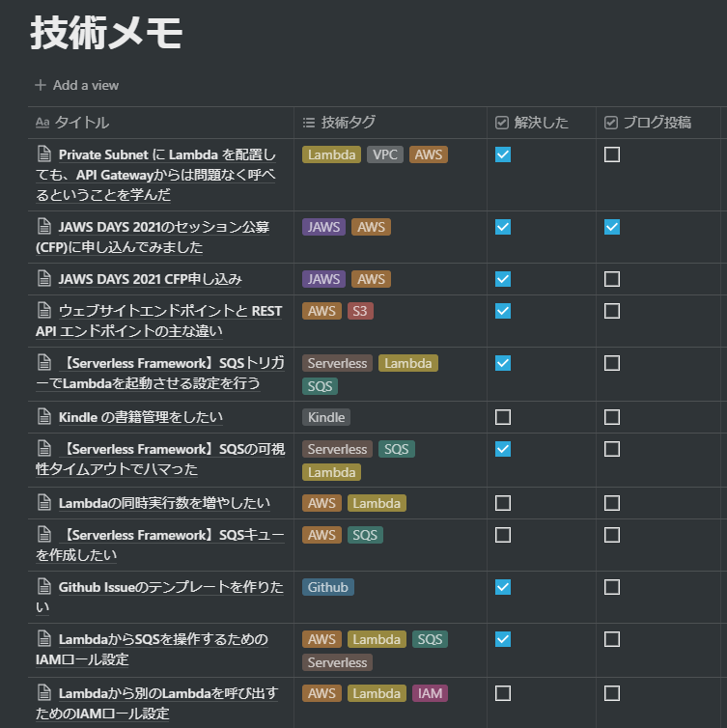
Task: Click page icon of Lambdaの同時実行数 row
Action: [x=44, y=502]
